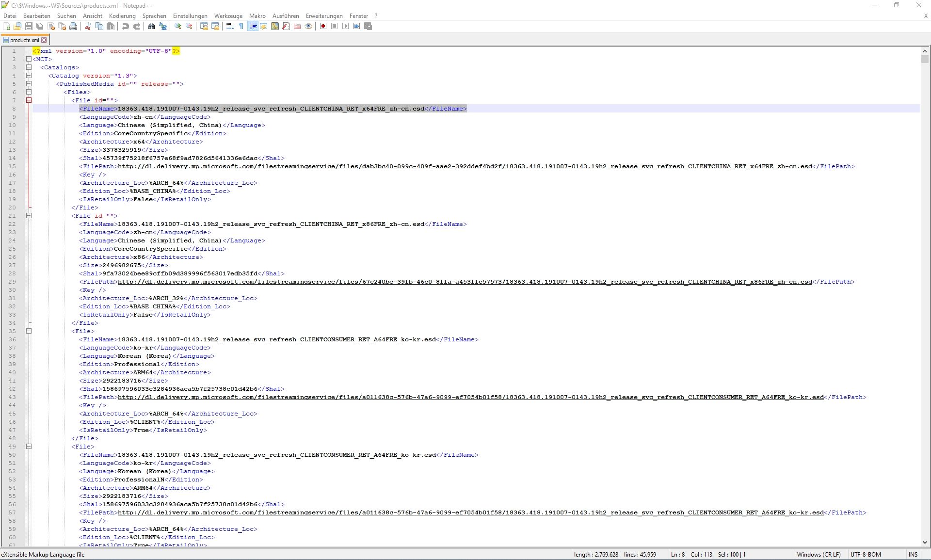Viewport: 931px width, 560px height.
Task: Collapse the File node on line 35
Action: (29, 331)
